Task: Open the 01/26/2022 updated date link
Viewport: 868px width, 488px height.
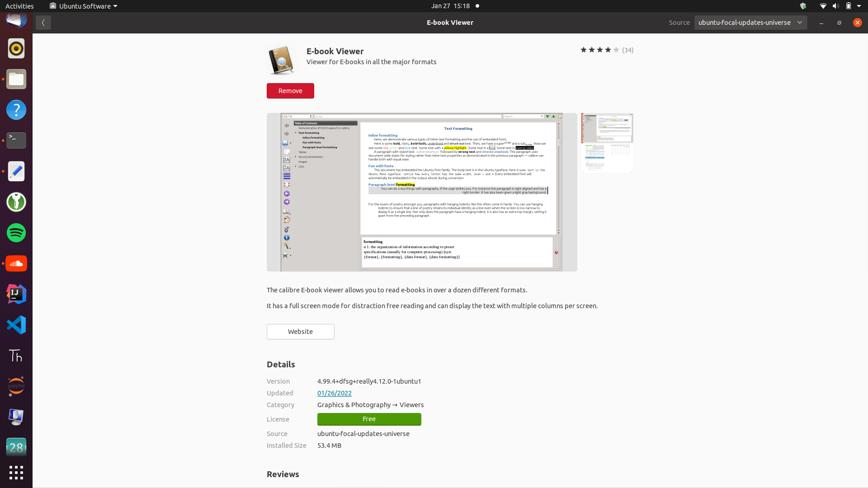Action: tap(334, 393)
